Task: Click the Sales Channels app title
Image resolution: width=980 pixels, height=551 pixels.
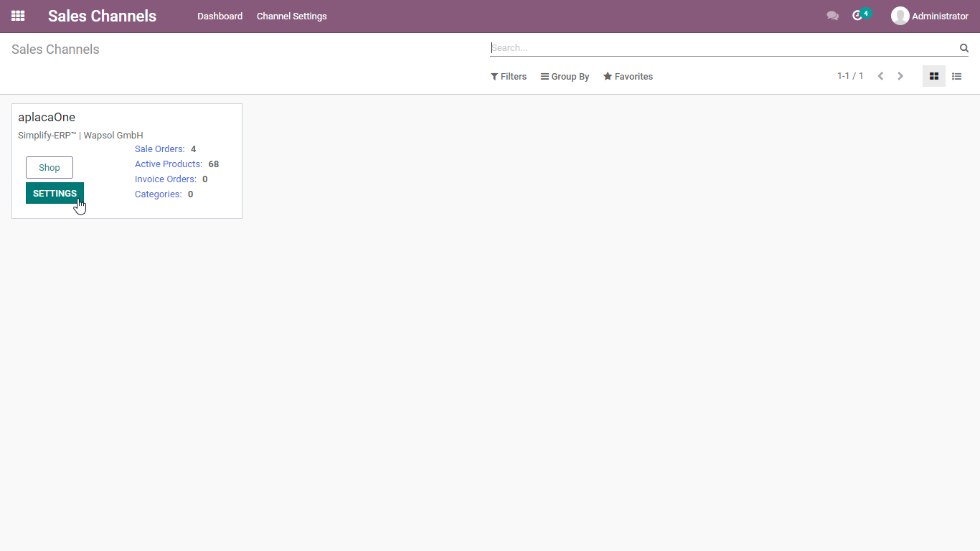Action: [x=102, y=16]
